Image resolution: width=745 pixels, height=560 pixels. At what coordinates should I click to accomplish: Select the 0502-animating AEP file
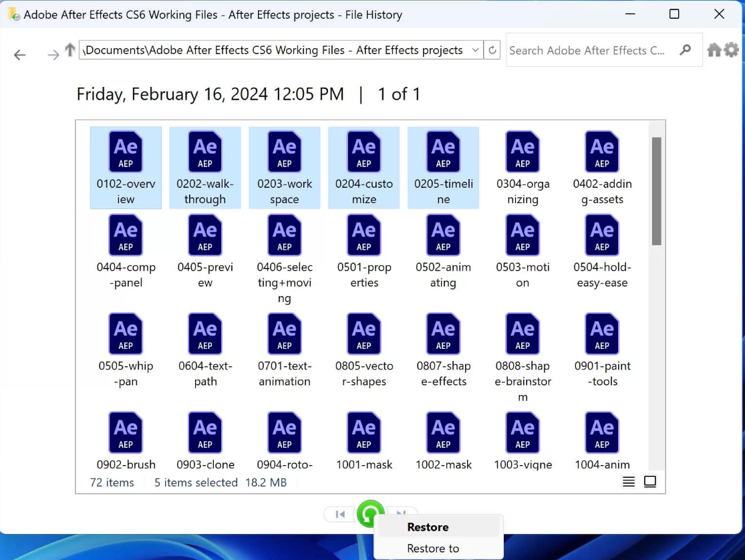point(443,251)
